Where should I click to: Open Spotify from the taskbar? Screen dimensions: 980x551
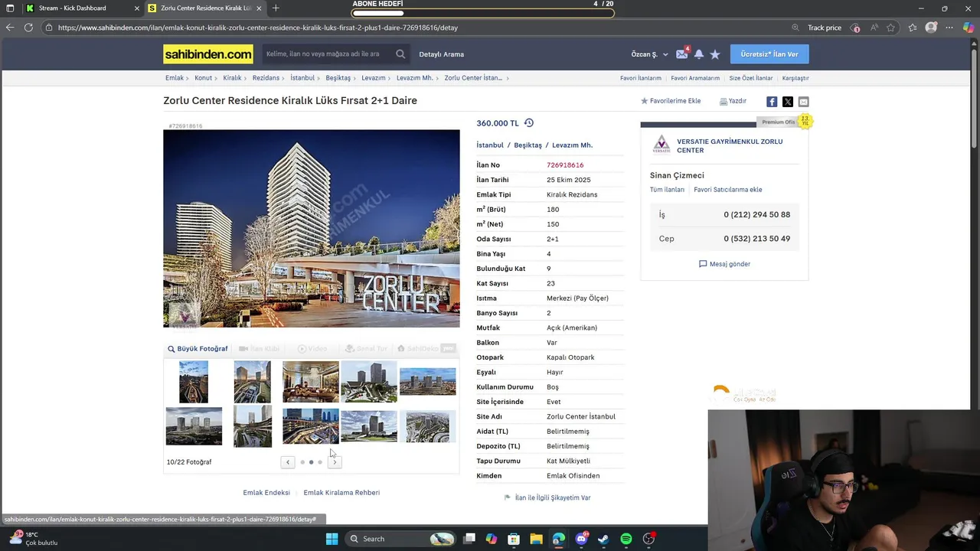coord(626,539)
